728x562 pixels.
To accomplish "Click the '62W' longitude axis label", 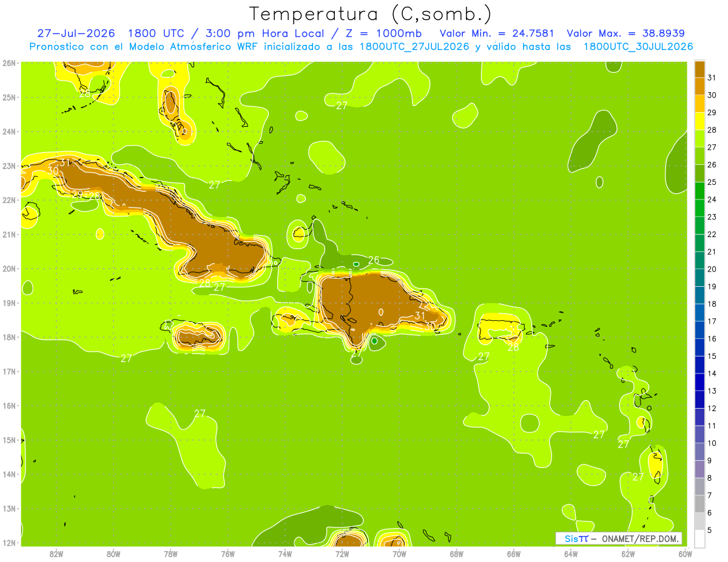I will 628,554.
